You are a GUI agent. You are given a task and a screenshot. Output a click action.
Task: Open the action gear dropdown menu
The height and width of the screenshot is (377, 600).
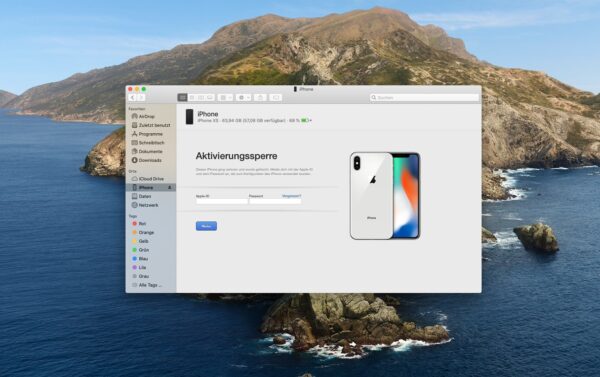pyautogui.click(x=243, y=98)
